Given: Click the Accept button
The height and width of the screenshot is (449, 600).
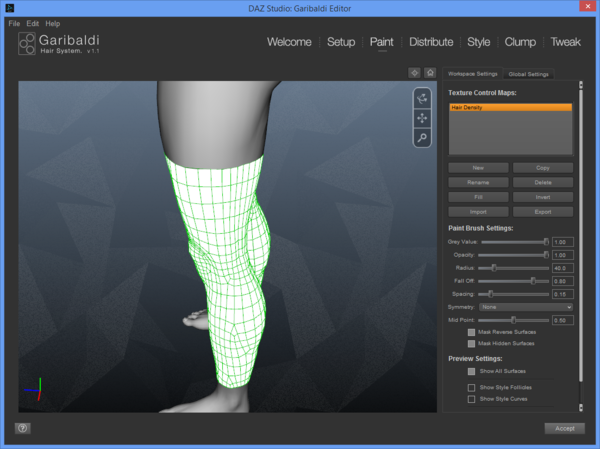Looking at the screenshot, I should (565, 428).
